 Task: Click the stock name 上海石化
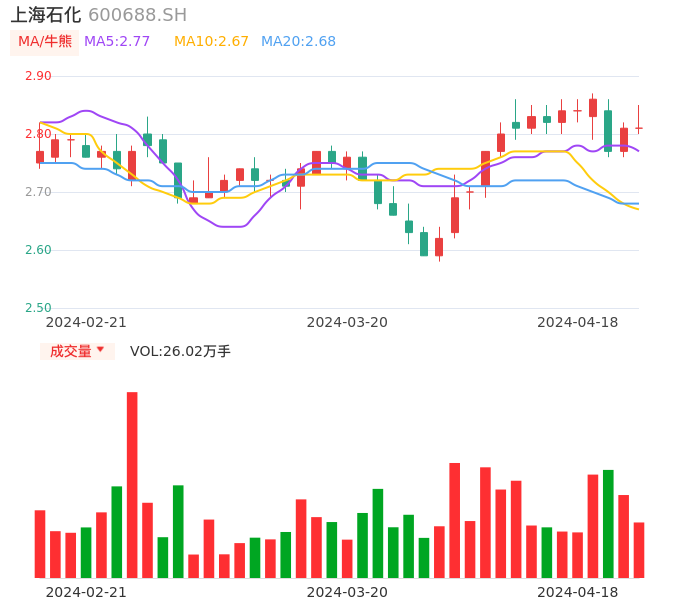(46, 15)
